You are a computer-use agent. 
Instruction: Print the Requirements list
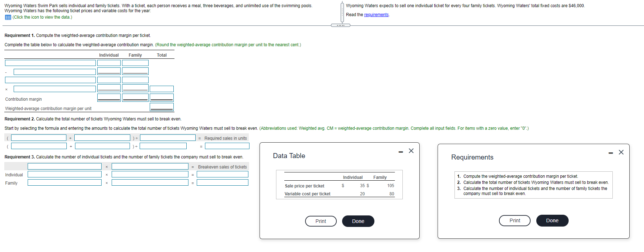tap(515, 220)
